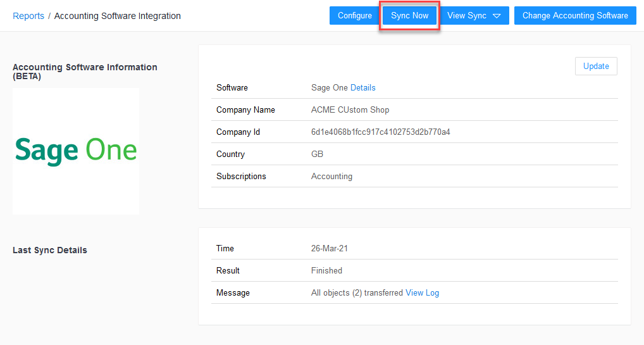Open the Reports breadcrumb link
Image resolution: width=644 pixels, height=345 pixels.
[x=28, y=16]
